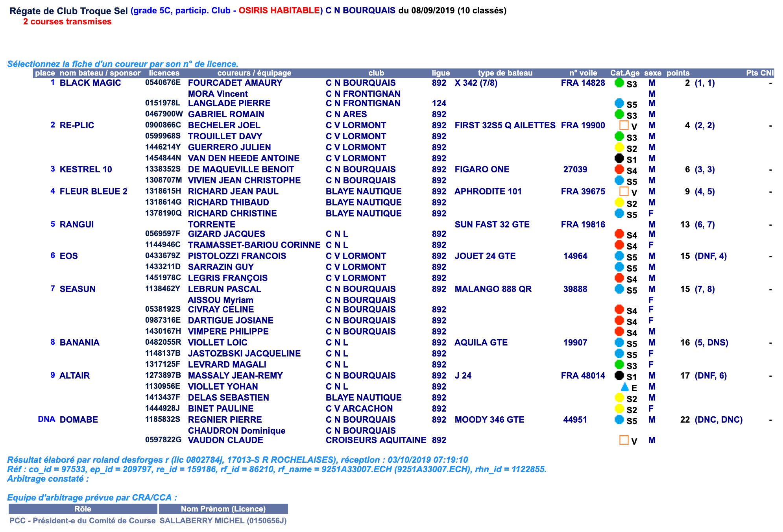Open licence 0540676E runner sheet
Screen dimensions: 783x532
click(163, 83)
